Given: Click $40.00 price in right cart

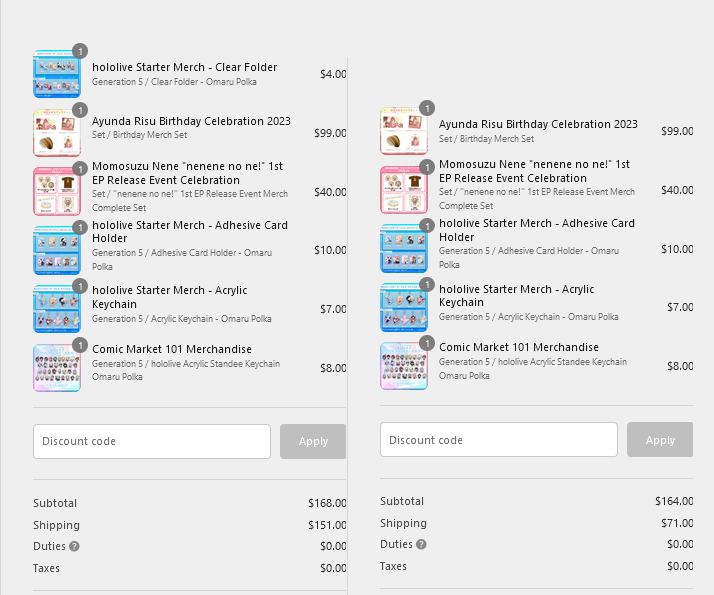Looking at the screenshot, I should click(x=677, y=190).
